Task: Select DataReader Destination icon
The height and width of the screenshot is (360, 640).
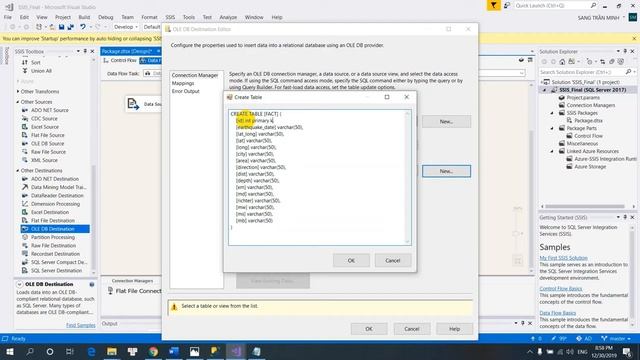Action: coord(25,196)
